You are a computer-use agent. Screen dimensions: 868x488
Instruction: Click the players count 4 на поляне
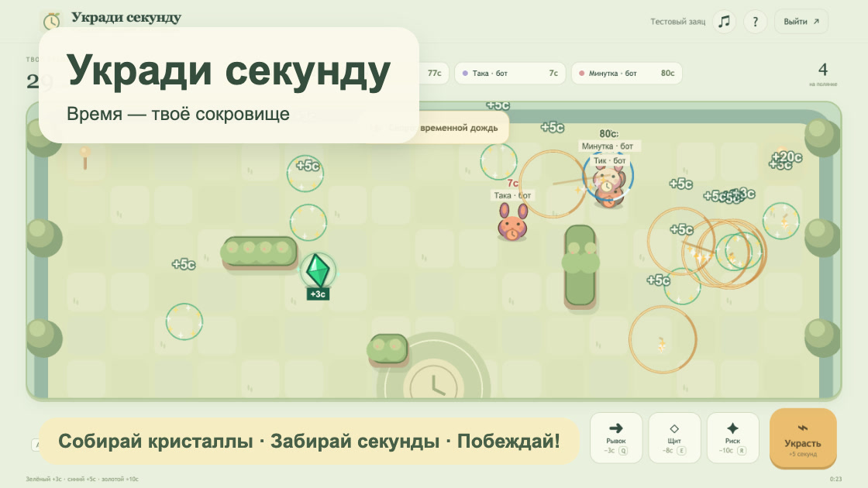(x=823, y=74)
